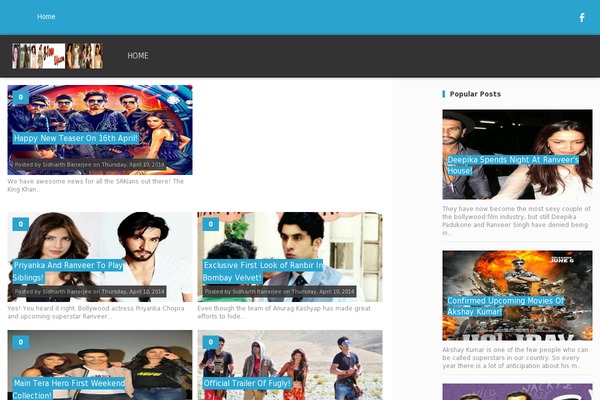Open HOME in the dark navigation bar
600x400 pixels.
click(x=138, y=56)
